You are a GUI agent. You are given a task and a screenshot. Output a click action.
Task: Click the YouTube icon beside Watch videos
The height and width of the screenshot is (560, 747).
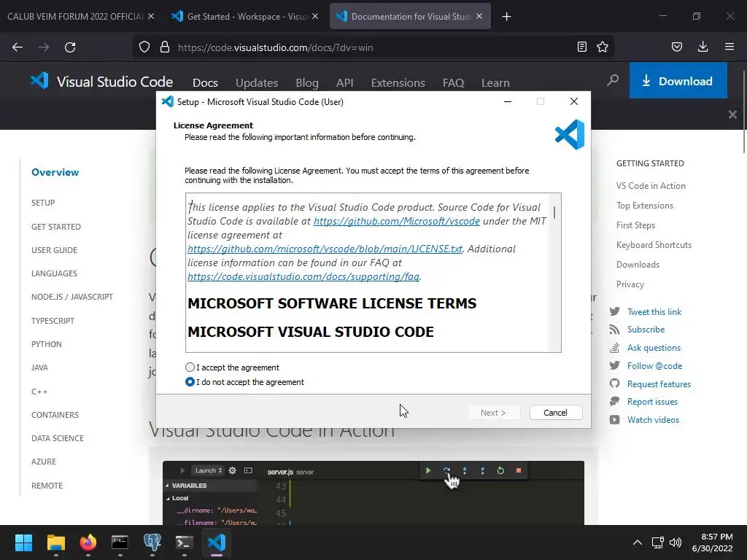pyautogui.click(x=614, y=419)
